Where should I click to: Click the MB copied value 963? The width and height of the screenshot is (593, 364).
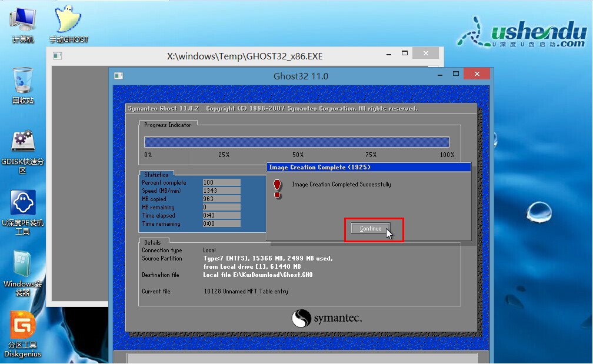click(x=222, y=199)
